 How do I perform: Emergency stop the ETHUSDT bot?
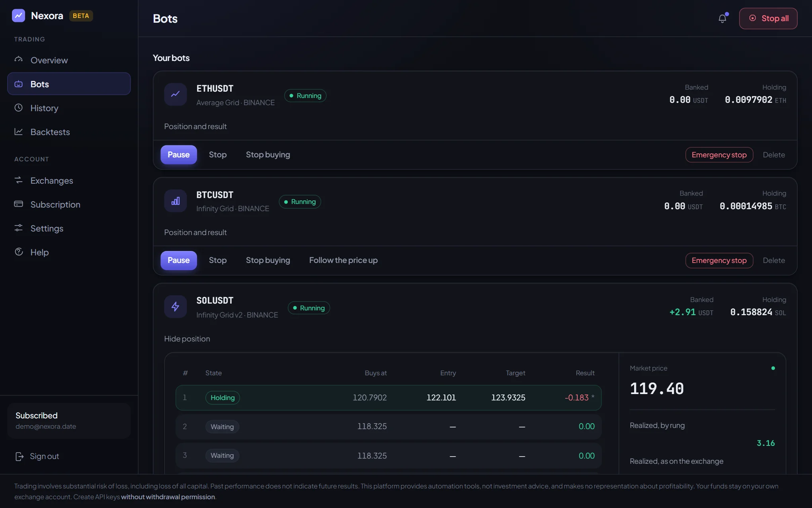tap(719, 155)
